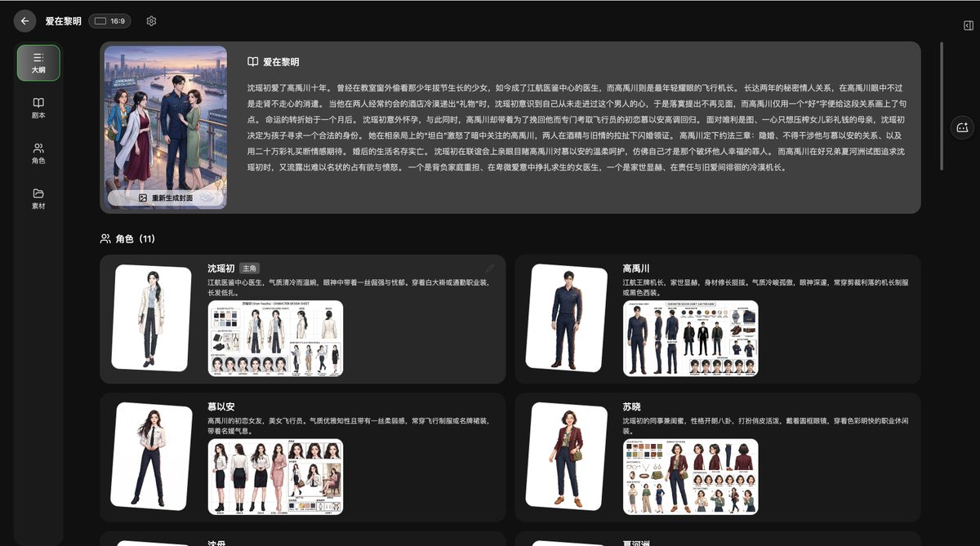This screenshot has width=980, height=546.
Task: Click the 主角 tag on 沈瑶初
Action: point(249,268)
